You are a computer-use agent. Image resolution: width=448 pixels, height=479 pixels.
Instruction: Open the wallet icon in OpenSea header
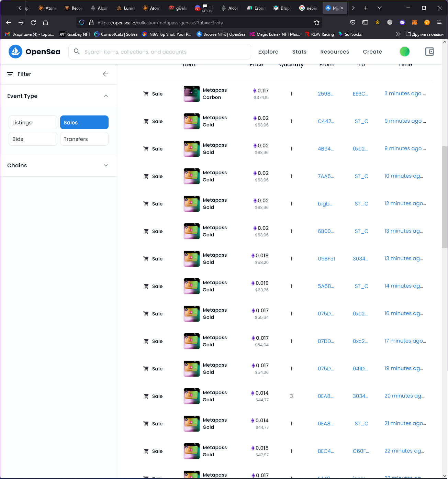pyautogui.click(x=429, y=52)
